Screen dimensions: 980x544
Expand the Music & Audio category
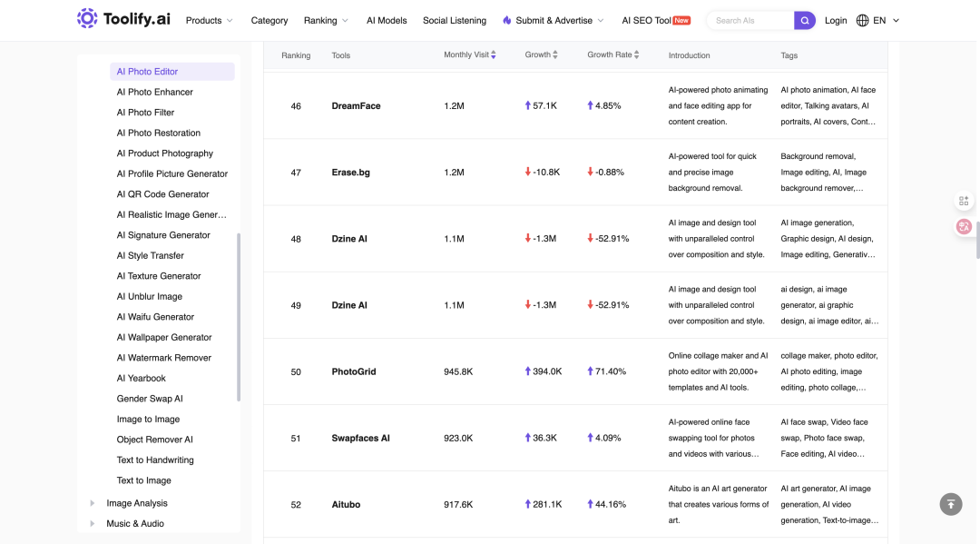tap(93, 524)
